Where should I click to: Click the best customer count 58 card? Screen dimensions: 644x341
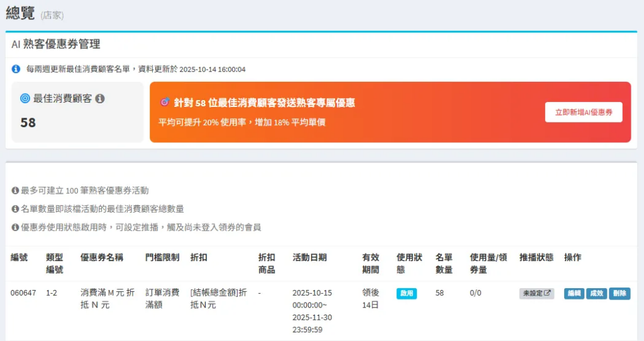[77, 111]
